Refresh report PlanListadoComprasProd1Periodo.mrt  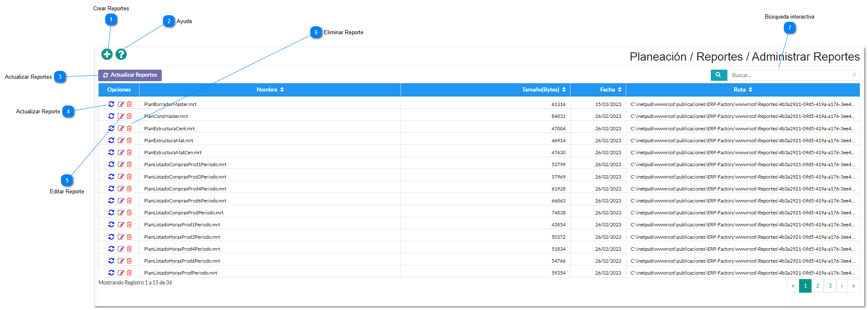coord(111,164)
